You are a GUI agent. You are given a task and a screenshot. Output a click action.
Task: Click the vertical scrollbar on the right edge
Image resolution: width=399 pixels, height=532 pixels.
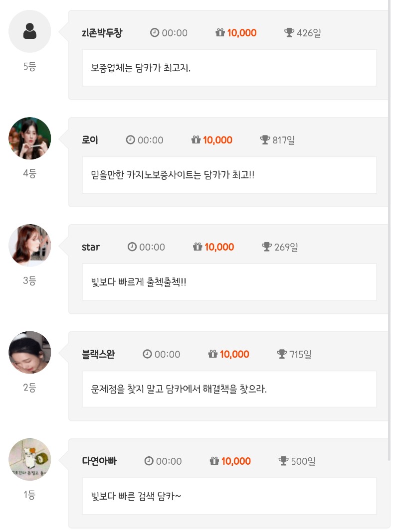coord(389,199)
